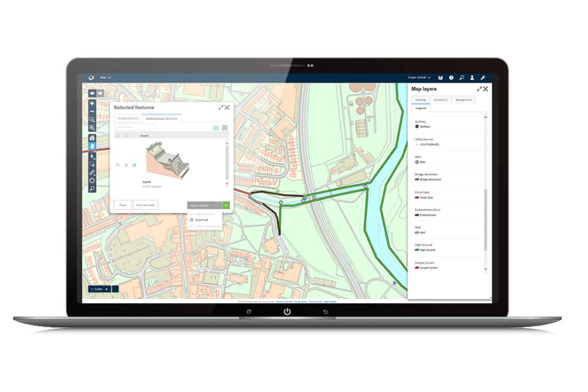This screenshot has width=588, height=392.
Task: Switch to grid view in Selected features
Action: [x=225, y=127]
